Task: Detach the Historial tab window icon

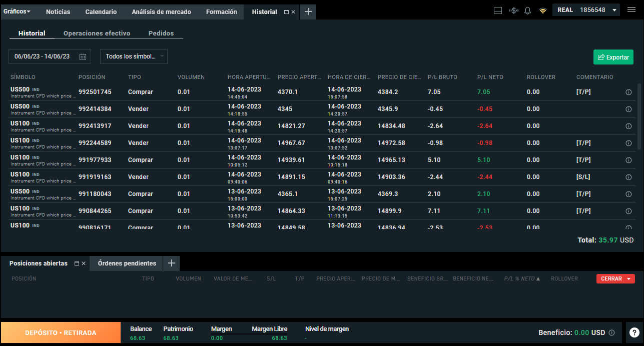Action: click(286, 12)
